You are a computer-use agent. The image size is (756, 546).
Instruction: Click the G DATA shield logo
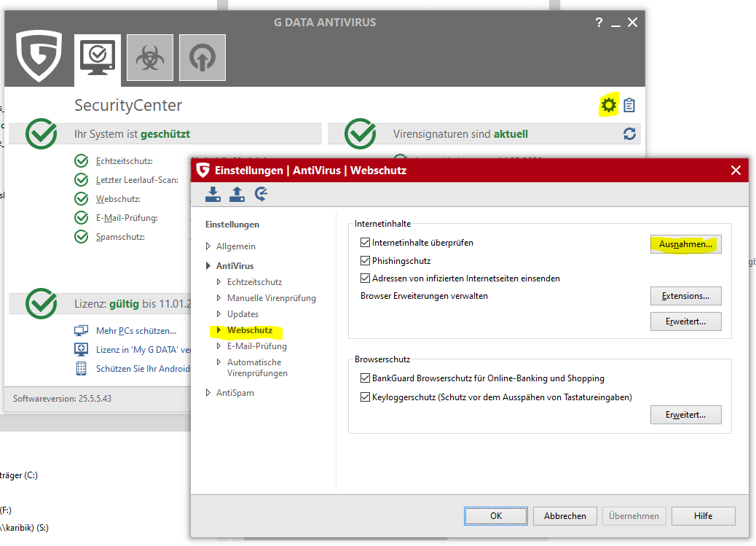tap(39, 55)
